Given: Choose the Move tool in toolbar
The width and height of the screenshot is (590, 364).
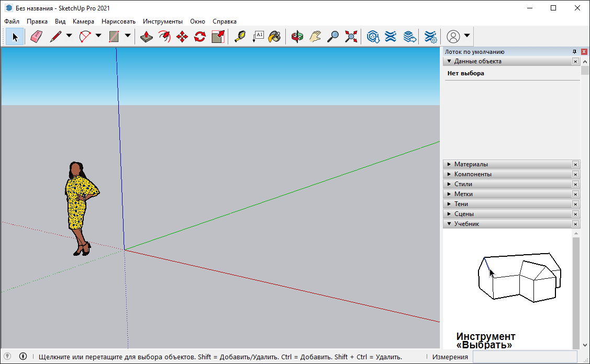Looking at the screenshot, I should coord(182,37).
